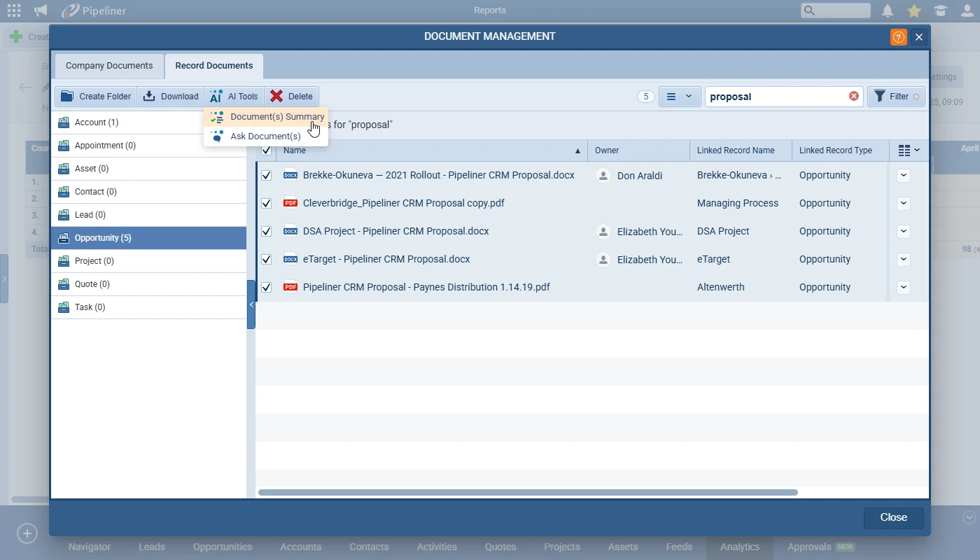Viewport: 980px width, 560px height.
Task: Click the horizontal scrollbar of the document list
Action: pyautogui.click(x=528, y=493)
